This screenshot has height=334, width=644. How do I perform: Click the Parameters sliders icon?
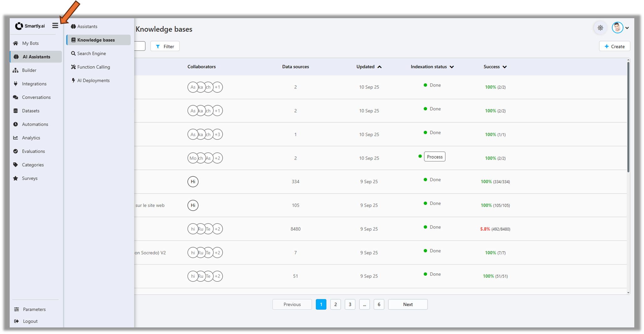click(x=17, y=309)
